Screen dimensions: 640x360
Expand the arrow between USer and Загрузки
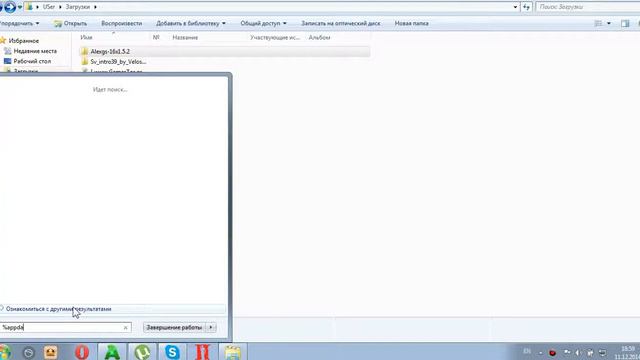tap(60, 7)
